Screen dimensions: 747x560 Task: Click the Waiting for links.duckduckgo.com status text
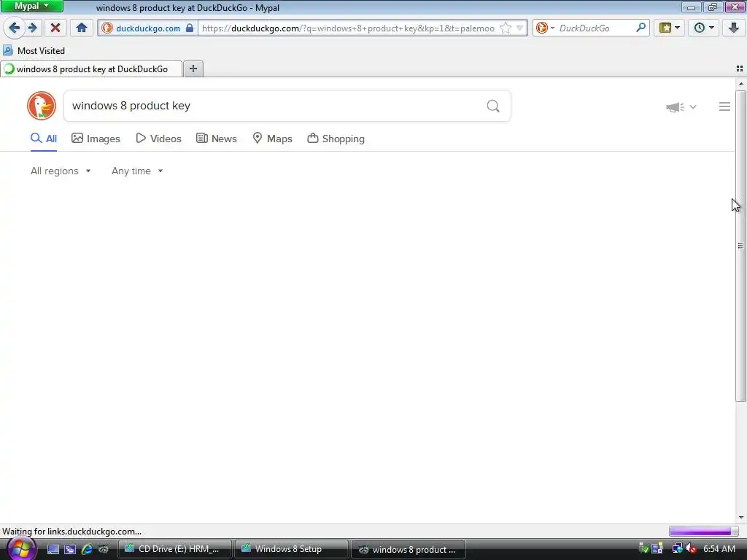pos(72,532)
